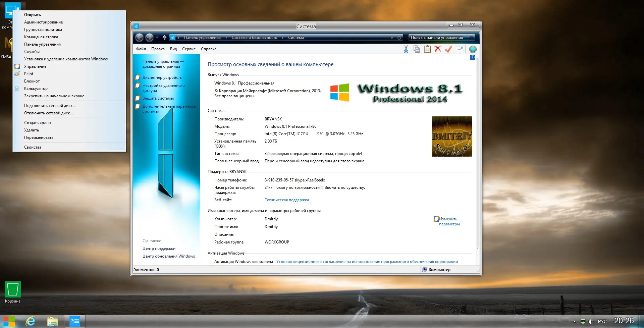
Task: Choose Открыть in the context menu
Action: coord(69,15)
